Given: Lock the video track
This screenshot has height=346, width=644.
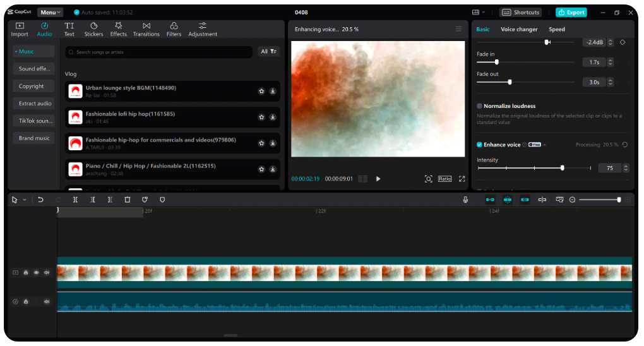Looking at the screenshot, I should 26,273.
